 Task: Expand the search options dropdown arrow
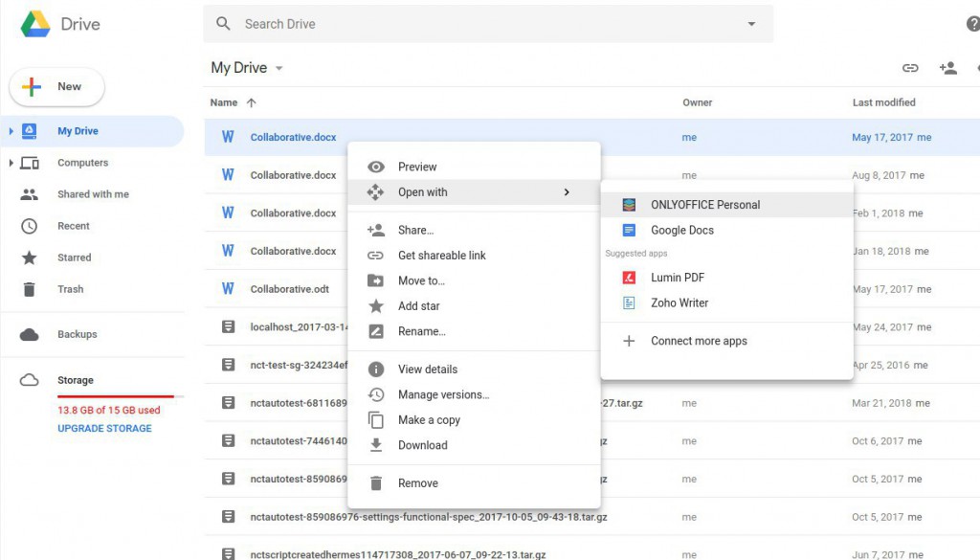pos(752,24)
